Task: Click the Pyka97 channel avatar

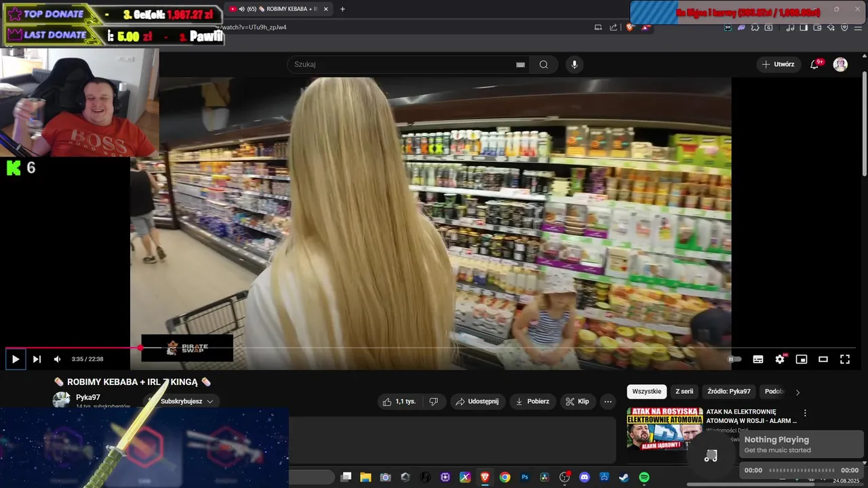Action: tap(61, 400)
